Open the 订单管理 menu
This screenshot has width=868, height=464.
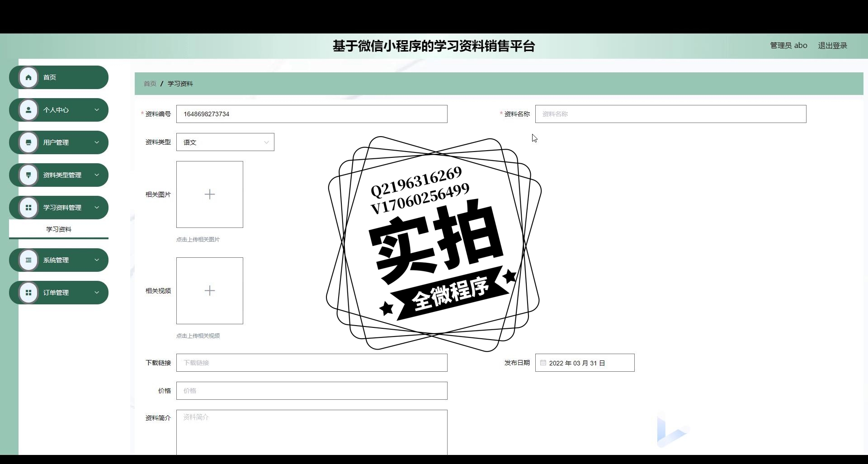pyautogui.click(x=59, y=293)
